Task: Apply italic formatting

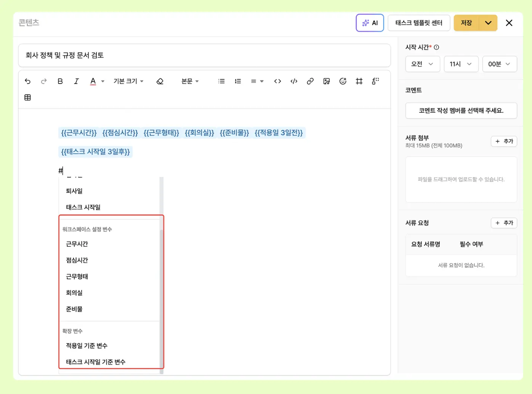Action: pyautogui.click(x=76, y=81)
